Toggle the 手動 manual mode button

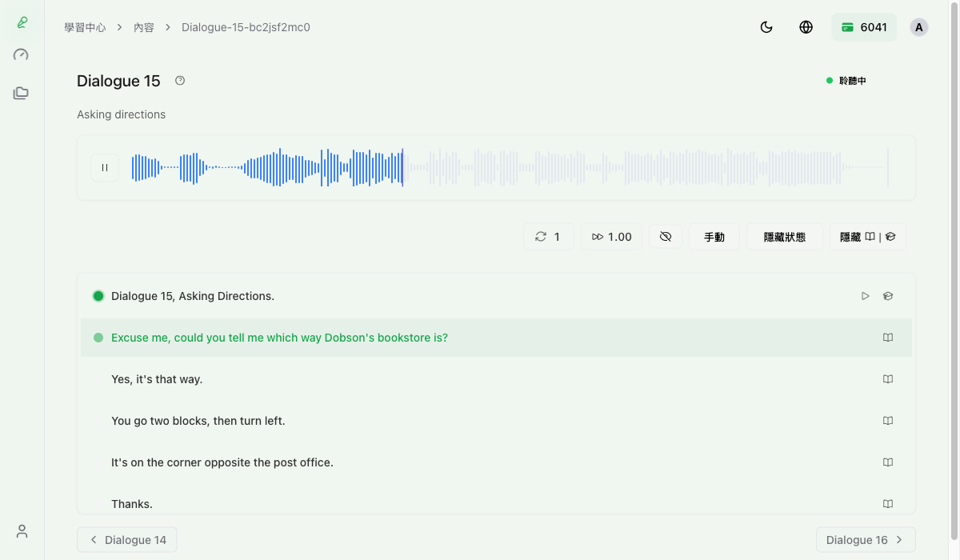tap(714, 237)
